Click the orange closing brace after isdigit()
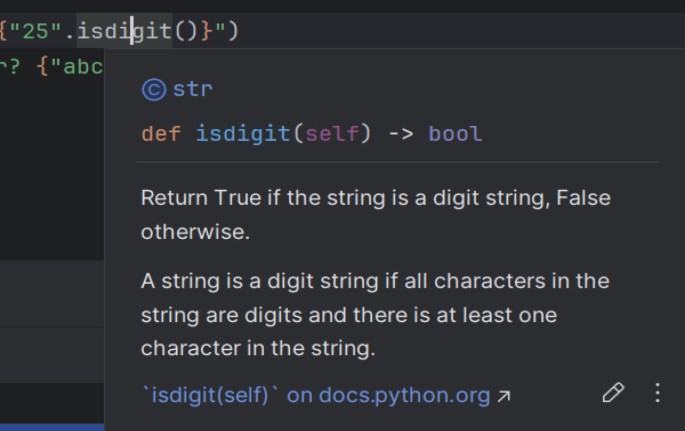This screenshot has width=685, height=431. pos(207,31)
